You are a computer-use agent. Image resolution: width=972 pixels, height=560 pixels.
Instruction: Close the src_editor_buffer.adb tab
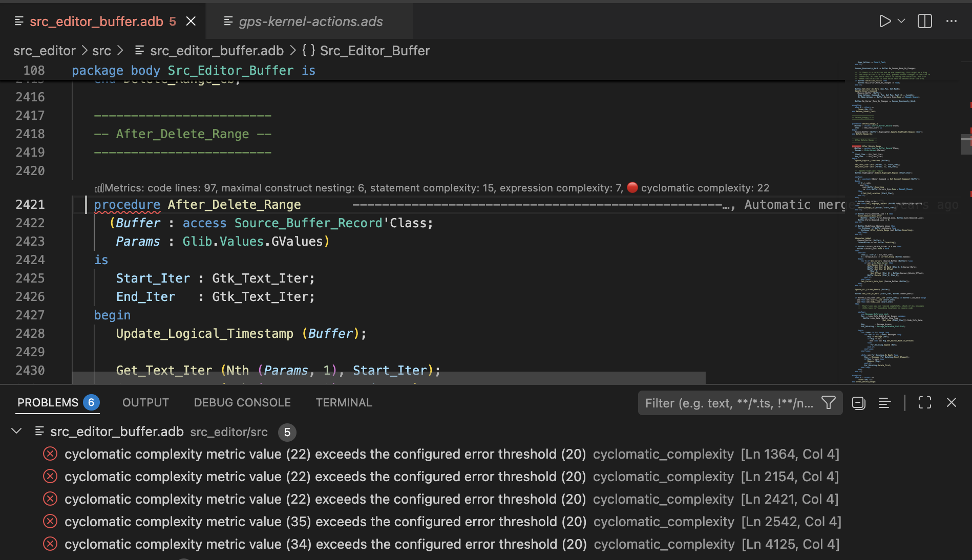191,21
